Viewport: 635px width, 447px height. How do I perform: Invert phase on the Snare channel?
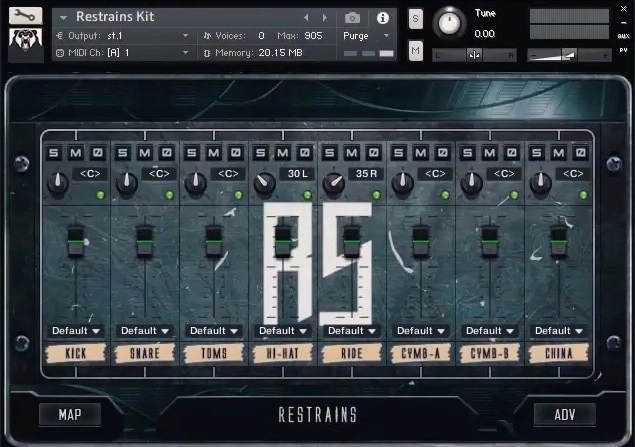166,153
